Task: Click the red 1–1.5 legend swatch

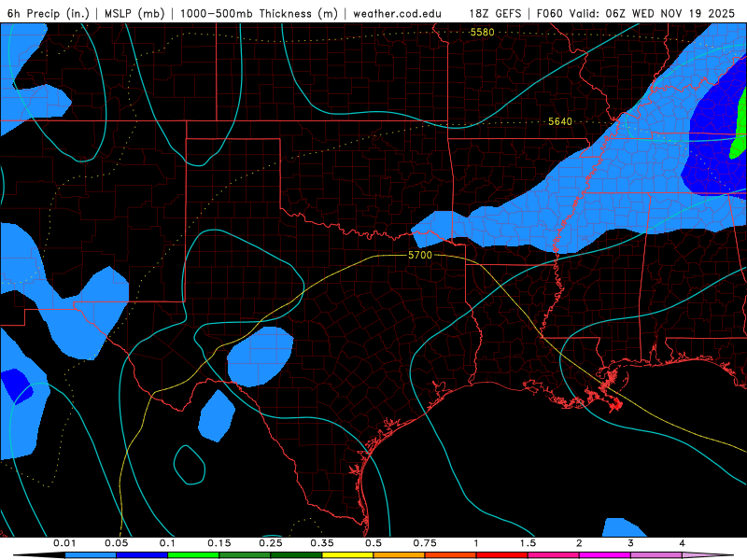Action: tap(502, 555)
